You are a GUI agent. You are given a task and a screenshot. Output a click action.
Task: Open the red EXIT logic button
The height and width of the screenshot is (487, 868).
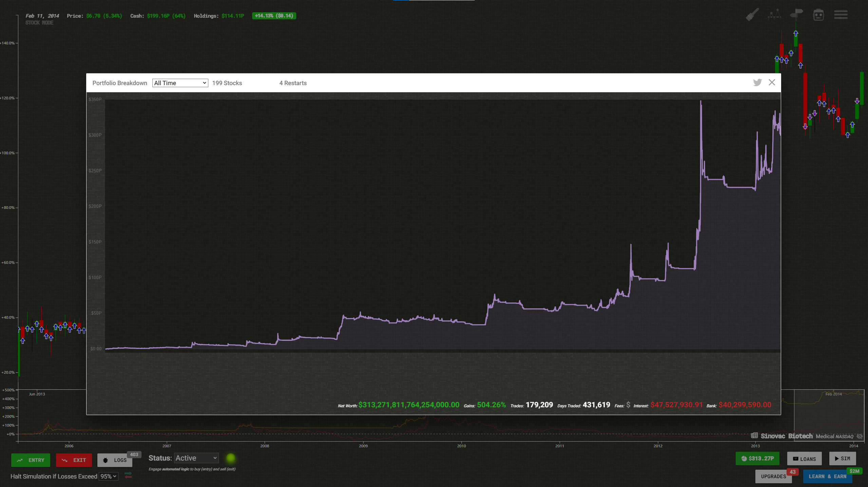point(74,460)
